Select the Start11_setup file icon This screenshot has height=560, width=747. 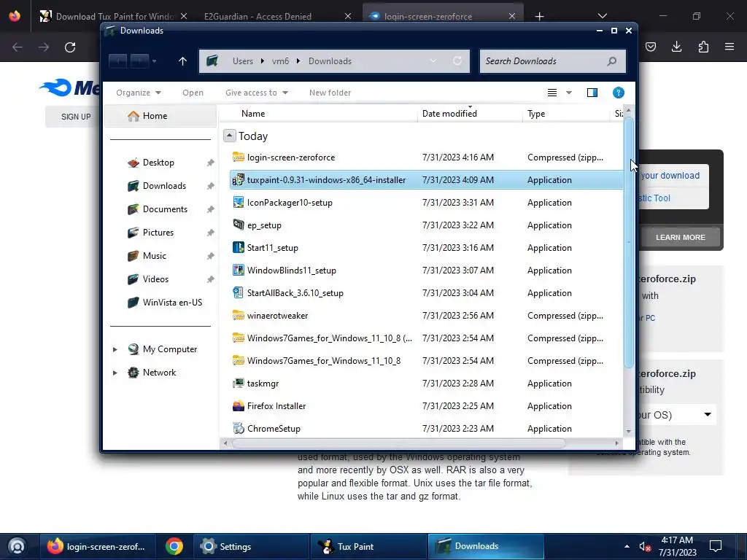[x=239, y=247]
